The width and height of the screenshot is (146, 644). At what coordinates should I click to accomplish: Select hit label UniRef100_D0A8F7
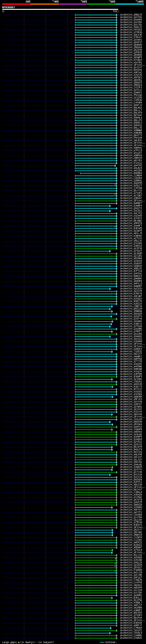pyautogui.click(x=131, y=226)
